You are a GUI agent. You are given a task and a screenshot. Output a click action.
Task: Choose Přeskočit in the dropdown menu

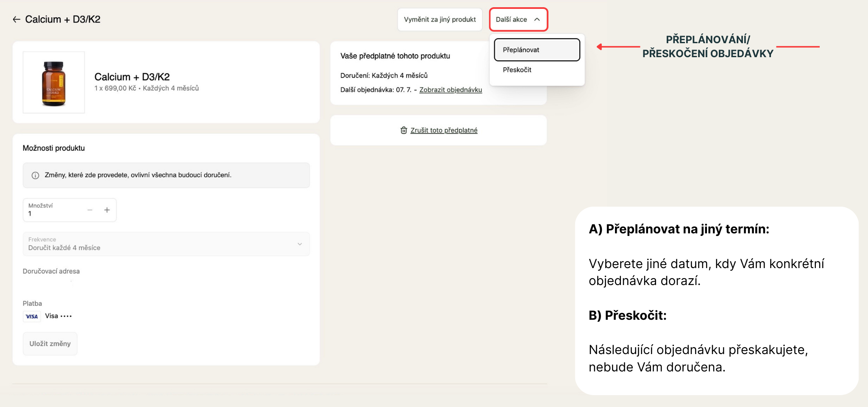517,70
